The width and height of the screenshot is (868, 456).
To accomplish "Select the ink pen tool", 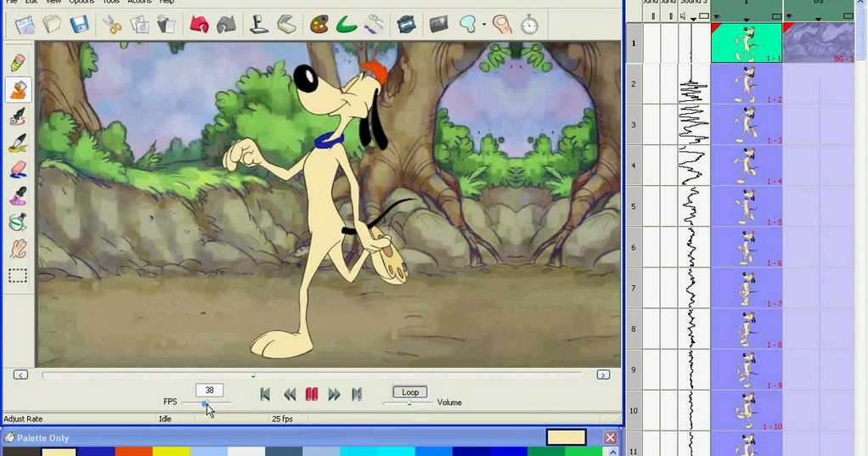I will tap(18, 117).
